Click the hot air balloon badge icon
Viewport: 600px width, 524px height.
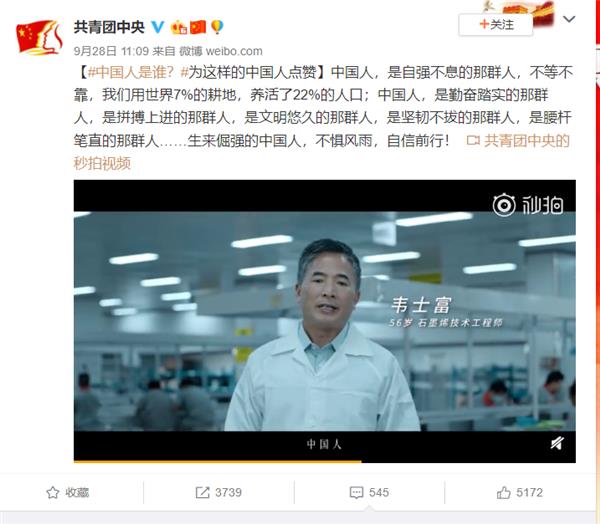217,27
